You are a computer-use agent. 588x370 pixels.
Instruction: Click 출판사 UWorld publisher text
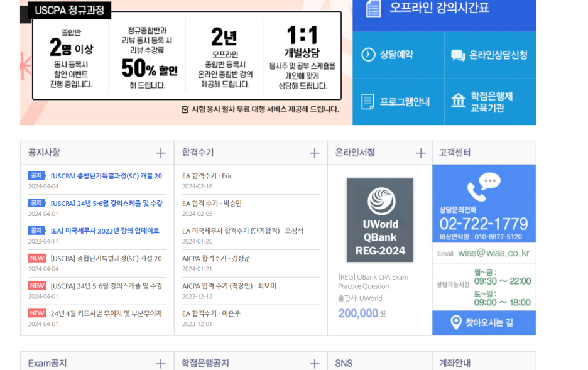(360, 298)
